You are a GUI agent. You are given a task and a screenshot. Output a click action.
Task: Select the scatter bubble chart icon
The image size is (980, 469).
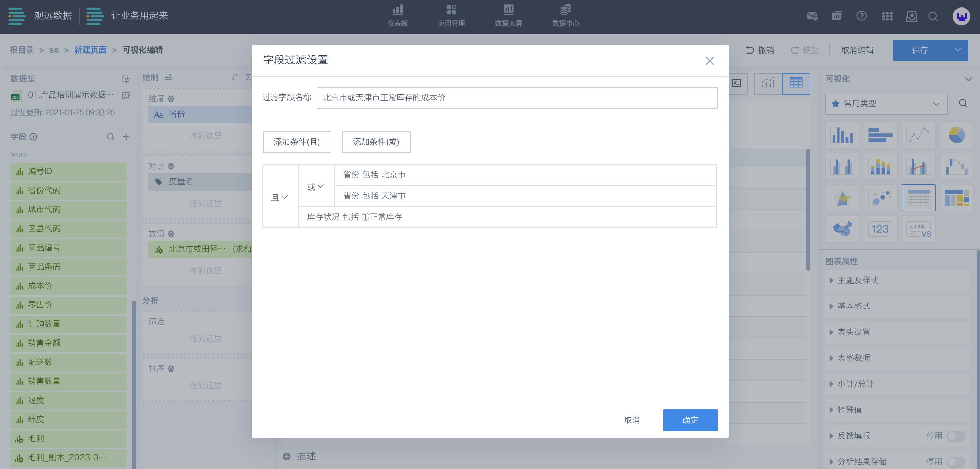click(x=880, y=198)
